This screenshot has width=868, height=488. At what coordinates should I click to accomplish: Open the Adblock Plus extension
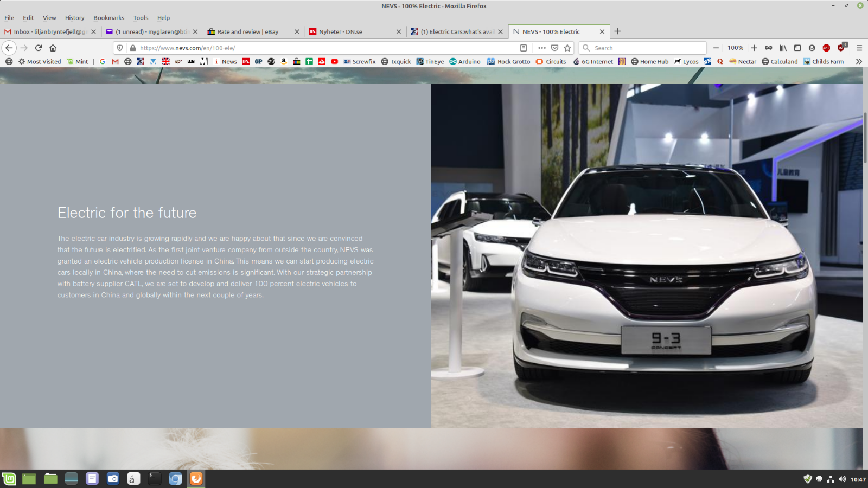[826, 48]
